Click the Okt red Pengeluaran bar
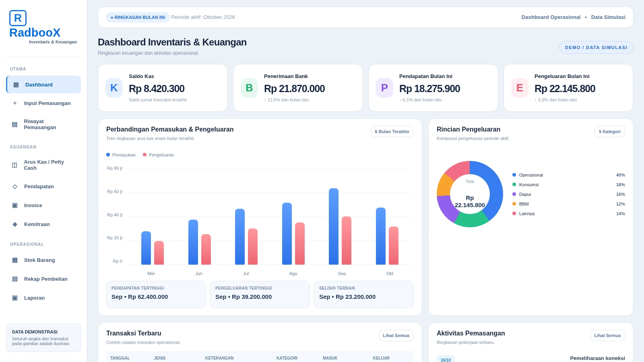The image size is (644, 362). tap(394, 245)
